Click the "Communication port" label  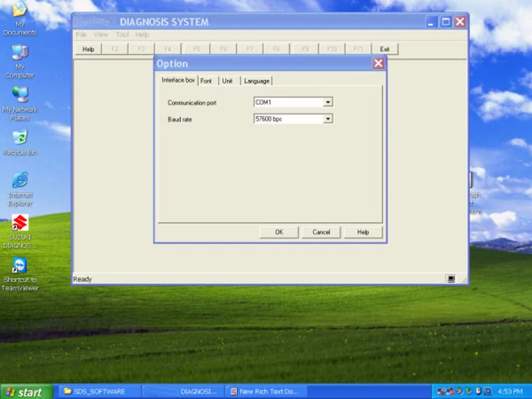point(192,103)
